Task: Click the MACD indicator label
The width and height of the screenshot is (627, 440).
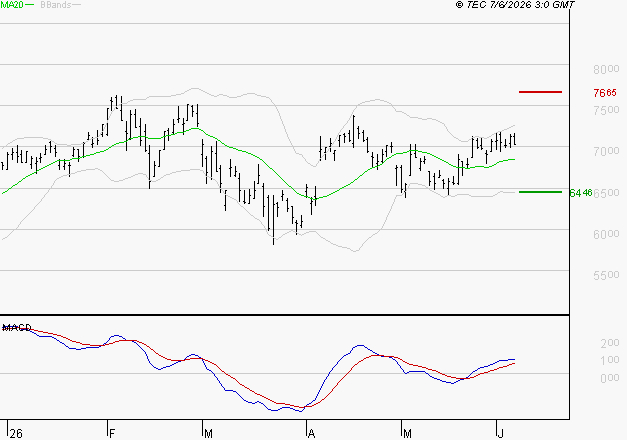Action: click(x=17, y=328)
